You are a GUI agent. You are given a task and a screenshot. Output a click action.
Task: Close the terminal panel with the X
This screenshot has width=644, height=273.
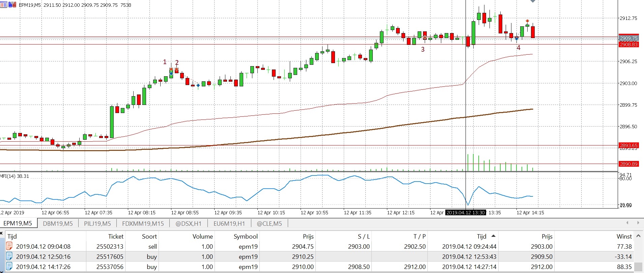pos(2,233)
